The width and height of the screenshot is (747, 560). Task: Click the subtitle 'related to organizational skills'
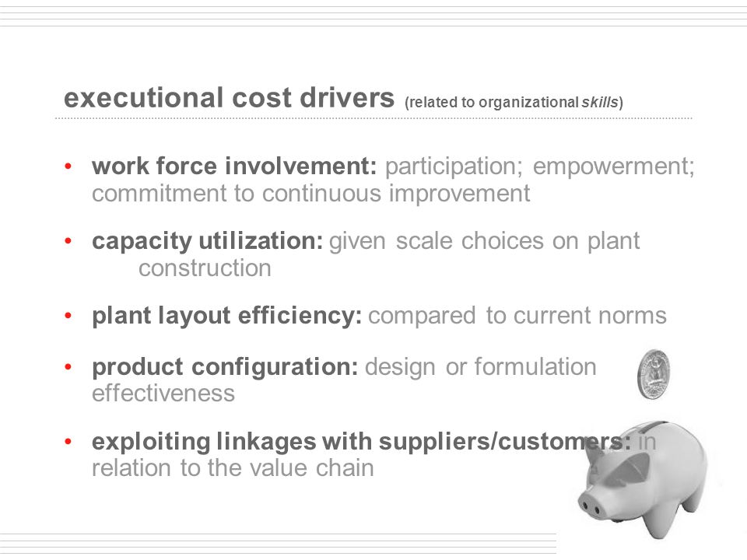coord(514,102)
